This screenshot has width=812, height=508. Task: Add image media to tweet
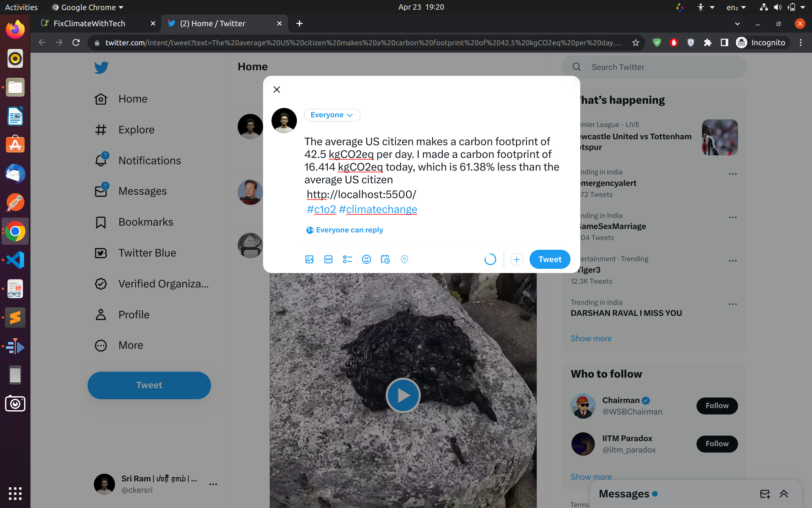(x=309, y=260)
